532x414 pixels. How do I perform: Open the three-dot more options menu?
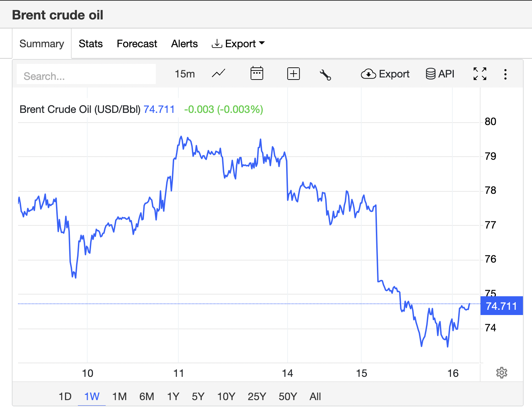(505, 74)
